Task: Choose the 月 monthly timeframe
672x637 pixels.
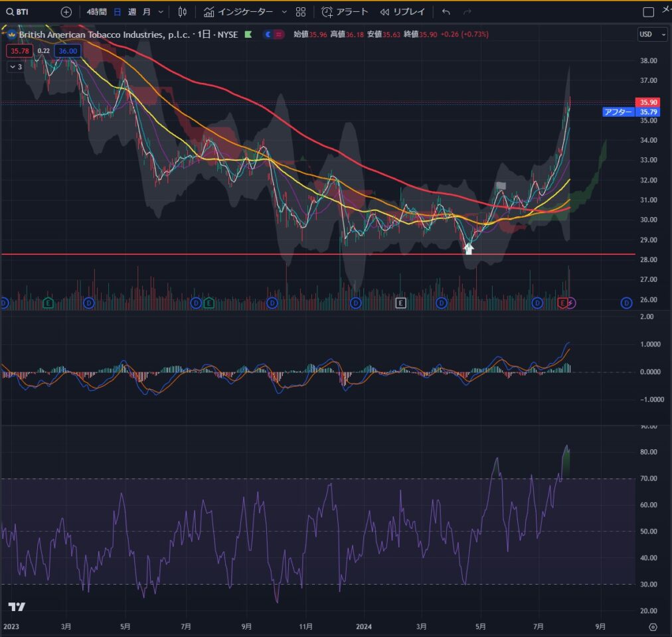Action: [147, 12]
